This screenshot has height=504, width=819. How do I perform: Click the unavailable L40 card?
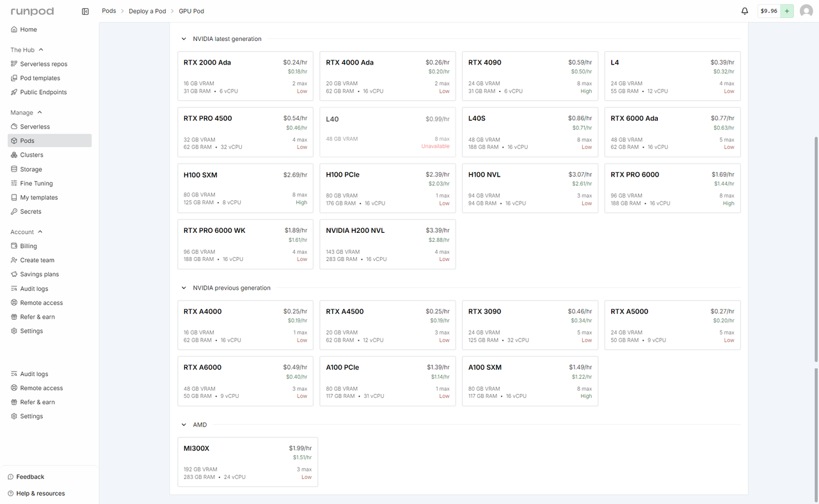tap(388, 132)
